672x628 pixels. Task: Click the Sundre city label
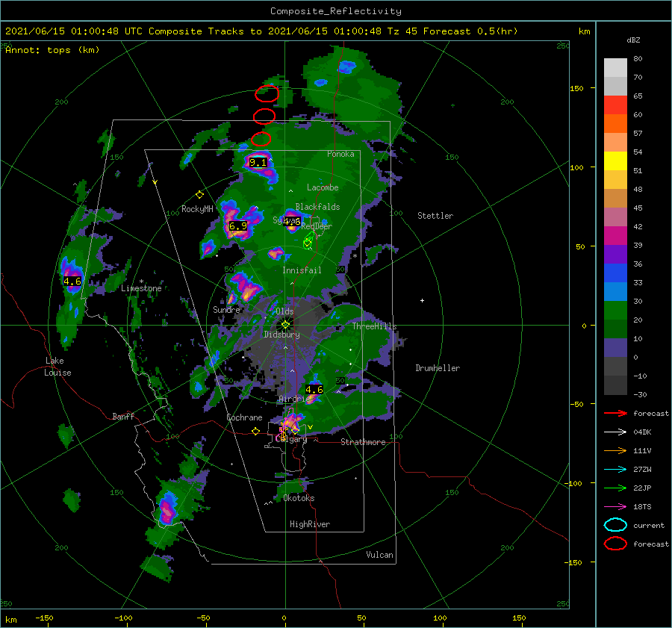226,309
